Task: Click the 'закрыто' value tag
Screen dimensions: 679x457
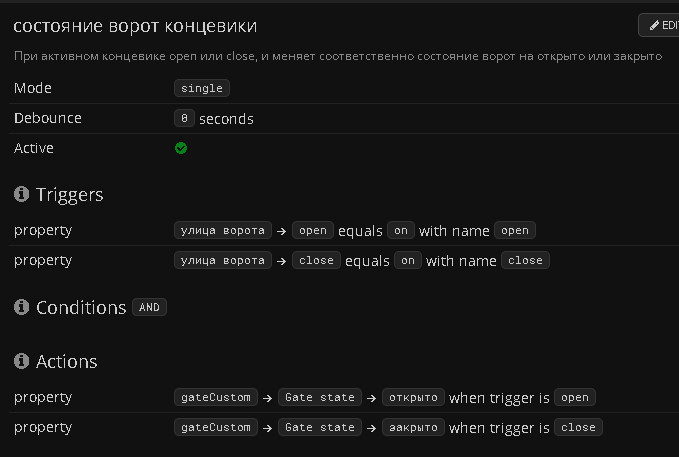Action: coord(413,427)
